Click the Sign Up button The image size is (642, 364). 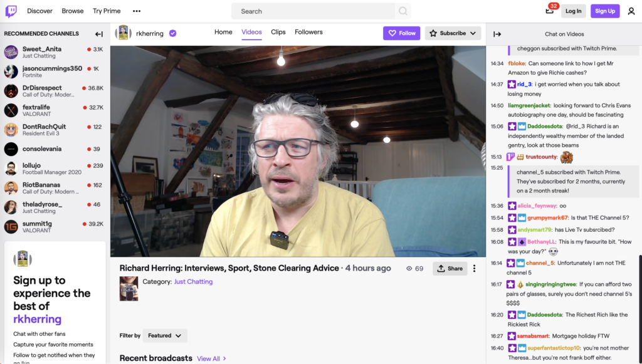tap(605, 11)
